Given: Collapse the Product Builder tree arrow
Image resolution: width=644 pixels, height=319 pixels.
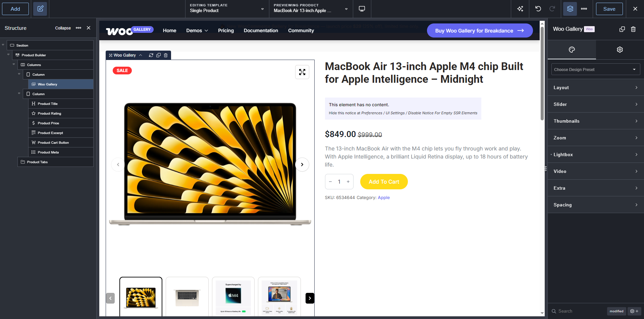Looking at the screenshot, I should 8,54.
